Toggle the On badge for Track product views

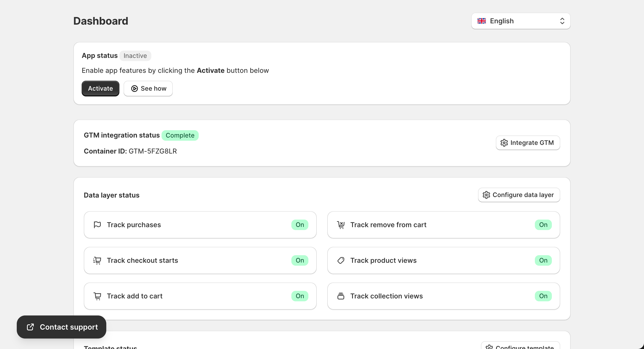pyautogui.click(x=543, y=260)
